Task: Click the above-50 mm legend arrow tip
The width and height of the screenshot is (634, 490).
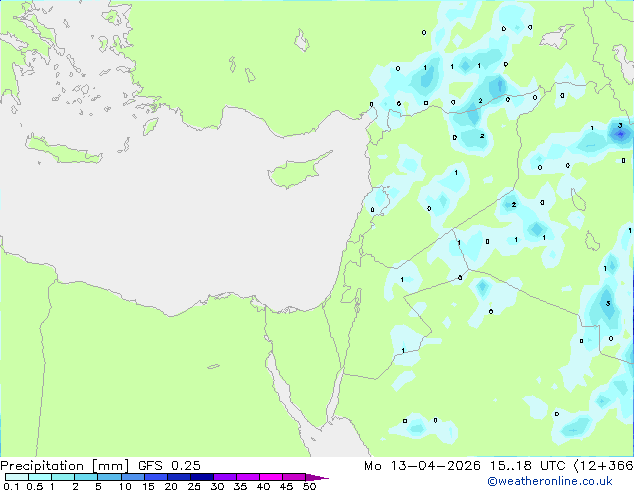Action: point(317,477)
